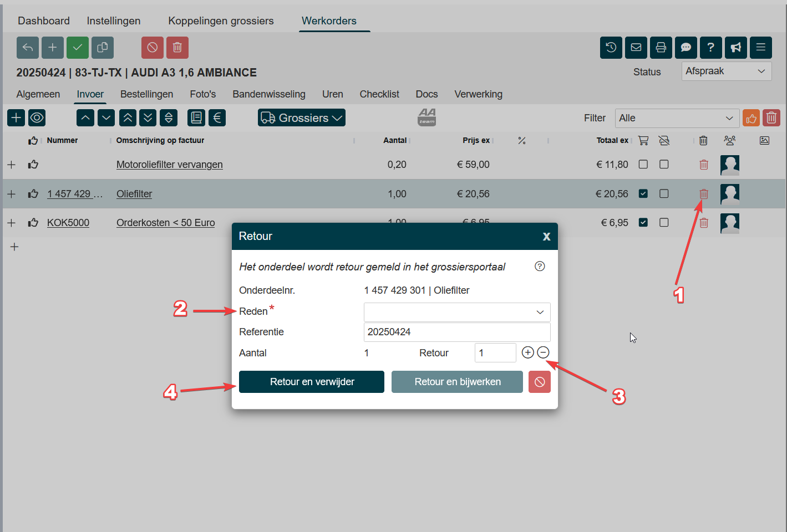The height and width of the screenshot is (532, 787).
Task: Click the green checkmark save button
Action: 78,48
